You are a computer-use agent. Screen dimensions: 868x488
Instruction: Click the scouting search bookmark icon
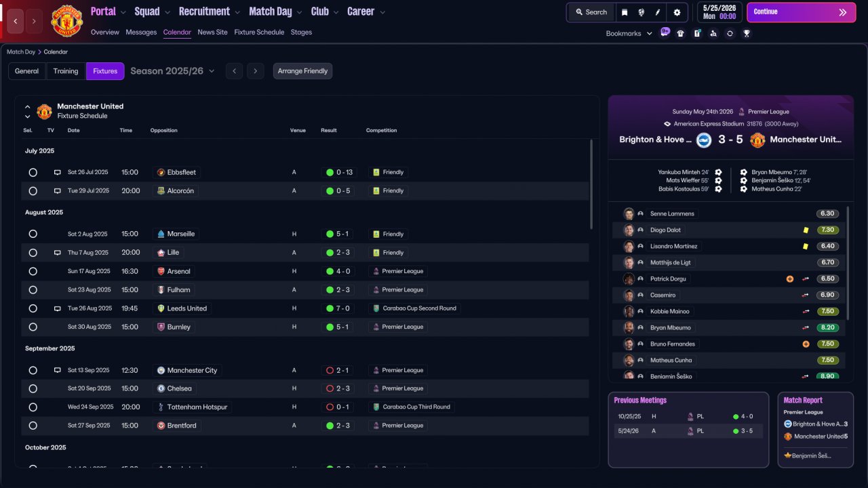point(713,33)
